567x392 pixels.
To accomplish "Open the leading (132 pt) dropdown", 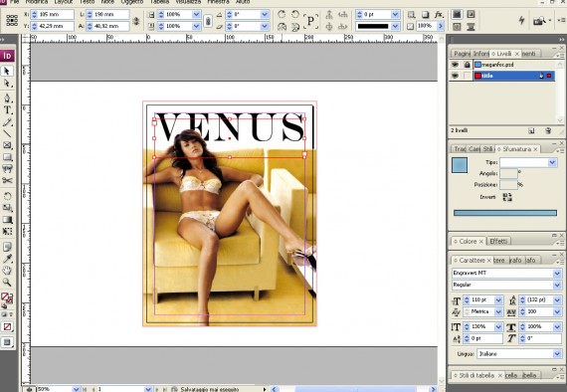I will [x=557, y=299].
